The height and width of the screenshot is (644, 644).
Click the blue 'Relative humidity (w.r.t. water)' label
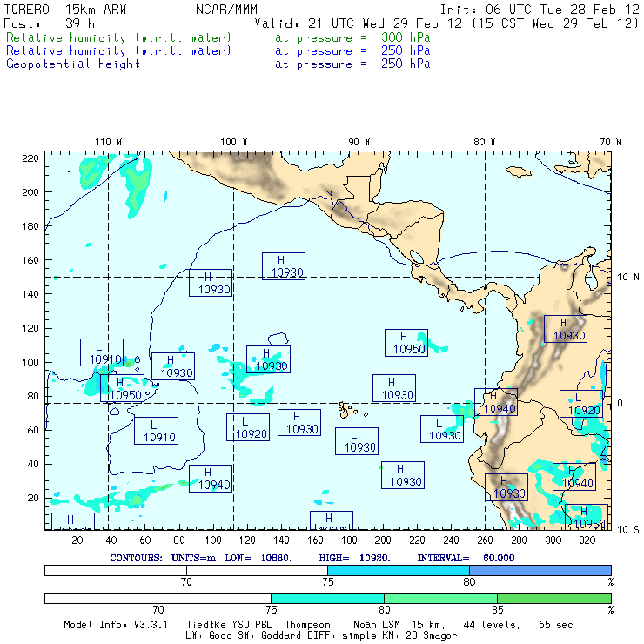[118, 50]
